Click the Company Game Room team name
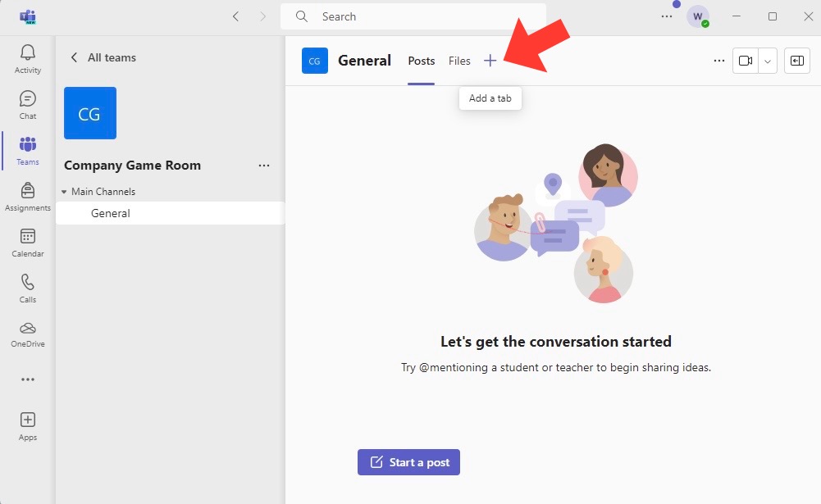Viewport: 821px width, 504px height. (133, 166)
